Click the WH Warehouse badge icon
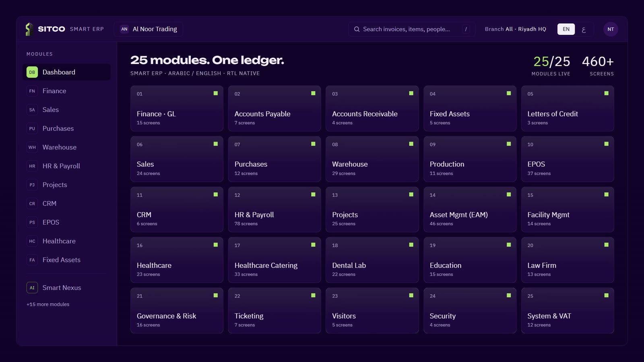 pos(32,147)
